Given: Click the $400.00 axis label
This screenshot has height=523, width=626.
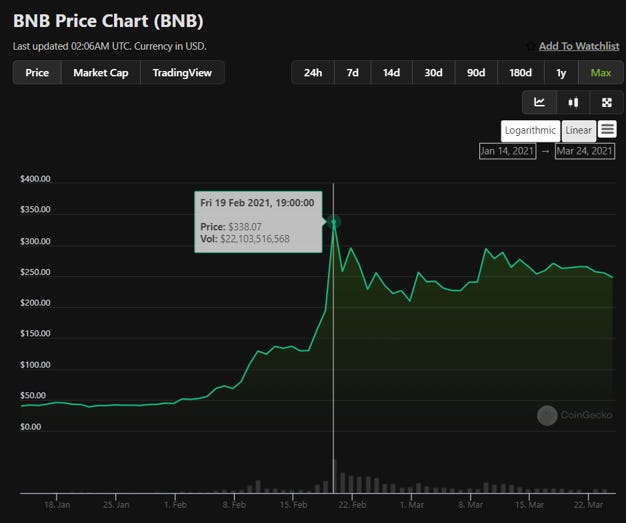Looking at the screenshot, I should click(36, 179).
